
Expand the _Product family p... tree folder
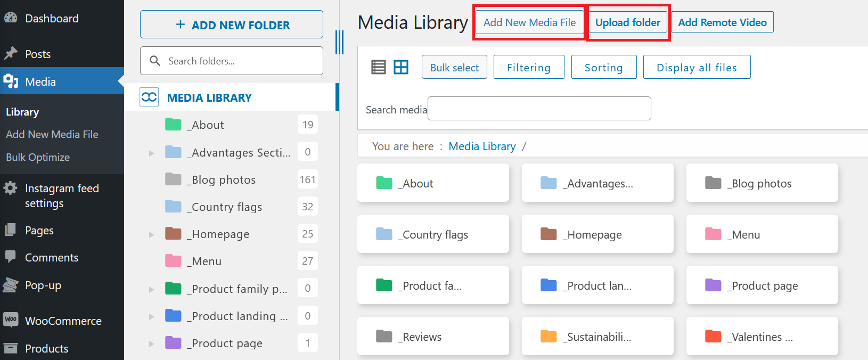click(151, 289)
